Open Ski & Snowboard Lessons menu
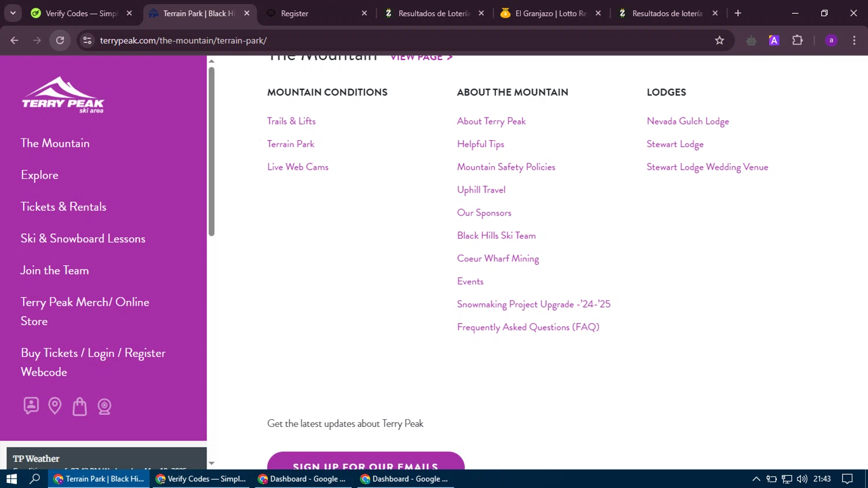This screenshot has width=868, height=488. (x=83, y=239)
